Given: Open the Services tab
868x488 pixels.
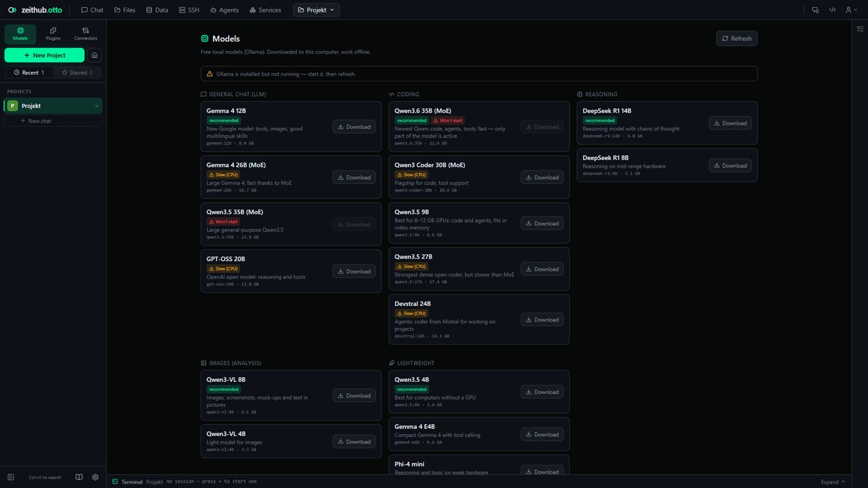Looking at the screenshot, I should point(265,10).
